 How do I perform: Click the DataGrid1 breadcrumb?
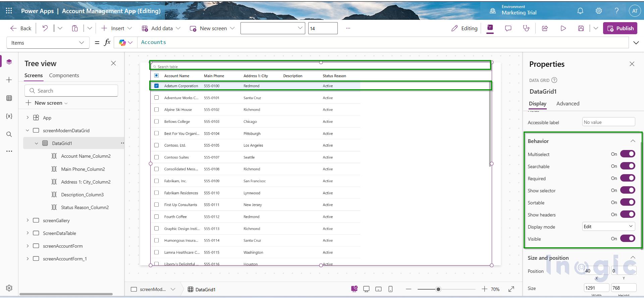pyautogui.click(x=202, y=289)
